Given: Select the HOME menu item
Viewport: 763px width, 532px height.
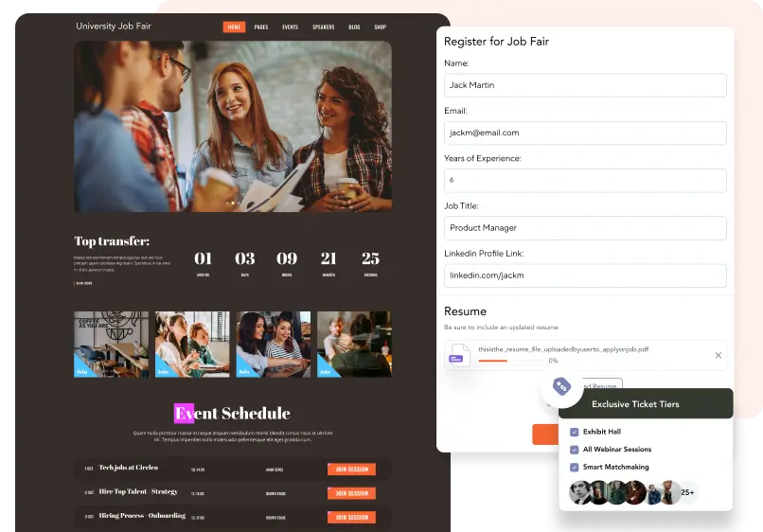Looking at the screenshot, I should click(234, 27).
